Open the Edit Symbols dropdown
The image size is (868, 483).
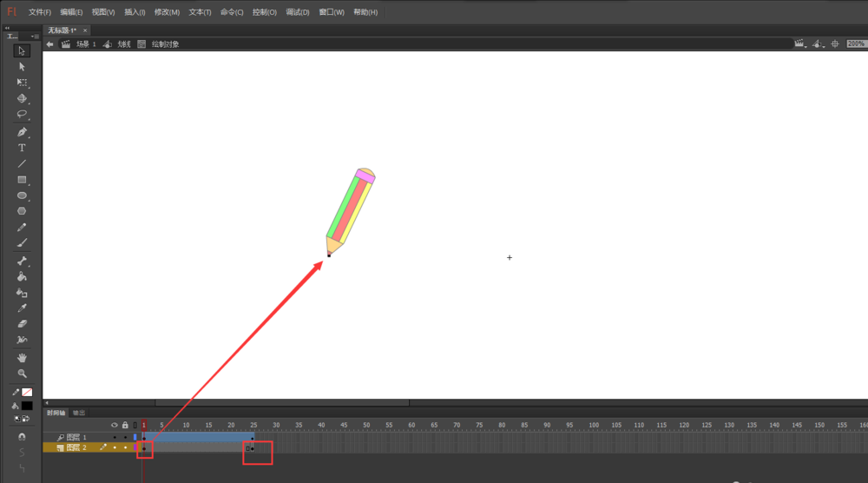click(819, 43)
